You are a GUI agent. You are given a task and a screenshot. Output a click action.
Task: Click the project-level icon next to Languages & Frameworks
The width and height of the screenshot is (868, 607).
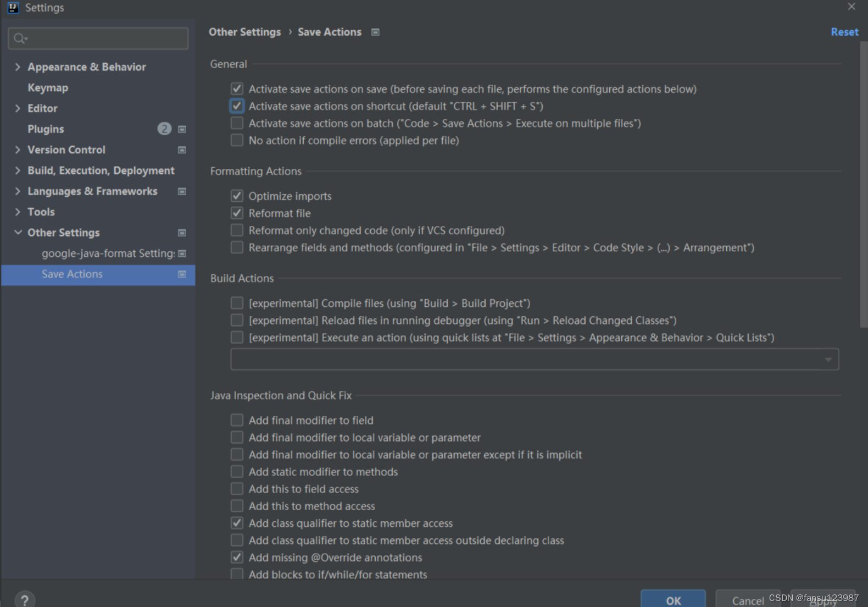click(182, 191)
